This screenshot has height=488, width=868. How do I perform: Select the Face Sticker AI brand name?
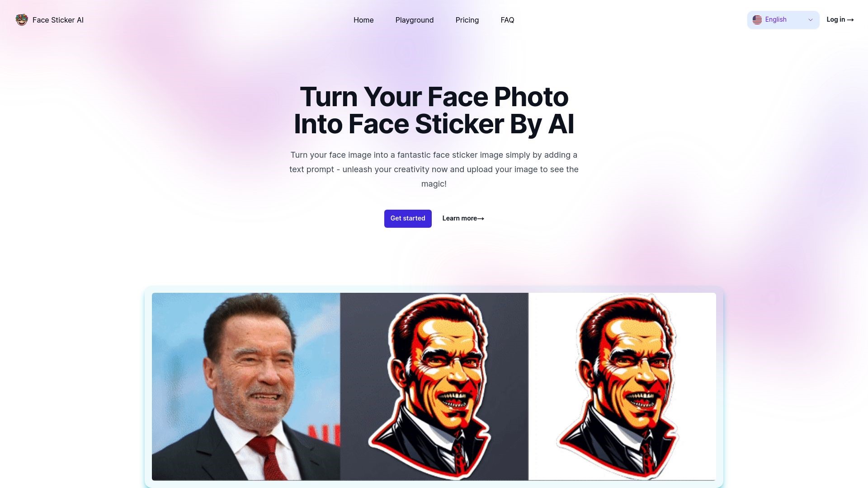pos(58,20)
